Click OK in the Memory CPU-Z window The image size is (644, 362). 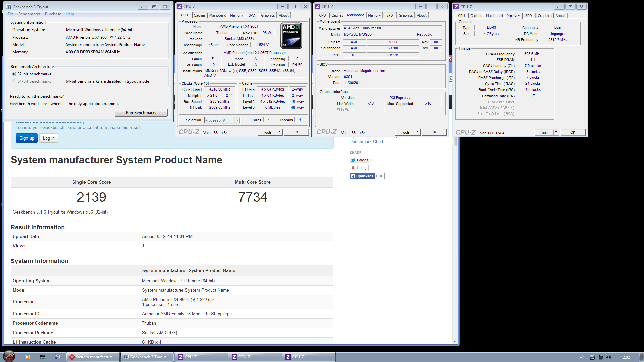coord(573,132)
